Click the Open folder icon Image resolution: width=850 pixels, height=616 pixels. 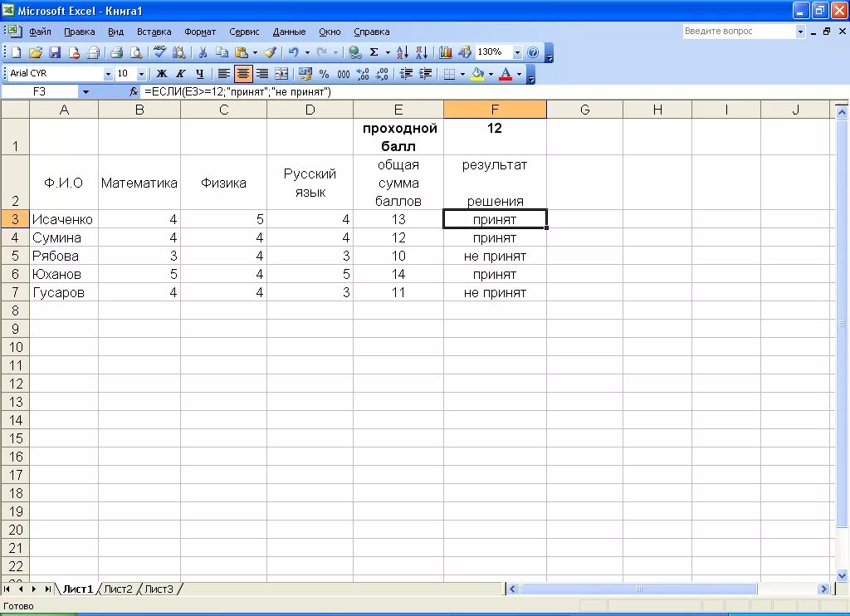pyautogui.click(x=35, y=52)
